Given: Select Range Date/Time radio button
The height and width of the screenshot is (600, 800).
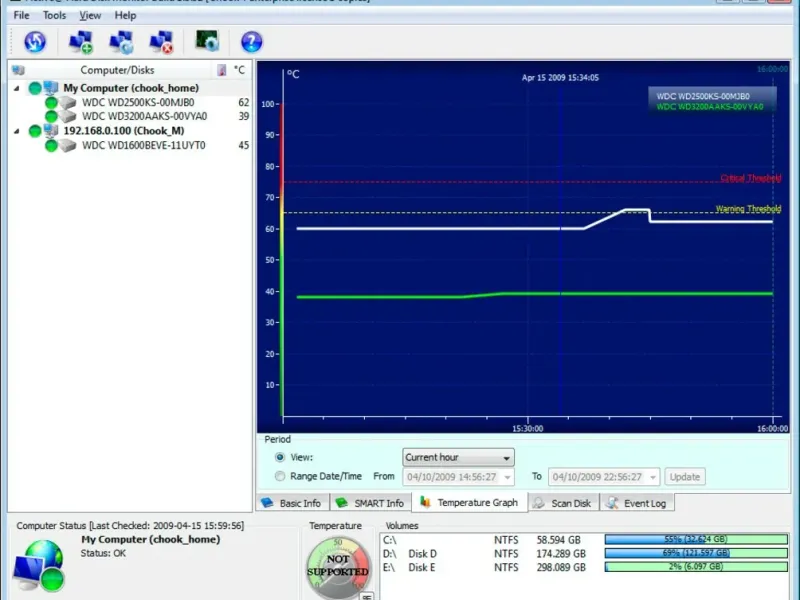Looking at the screenshot, I should click(280, 476).
